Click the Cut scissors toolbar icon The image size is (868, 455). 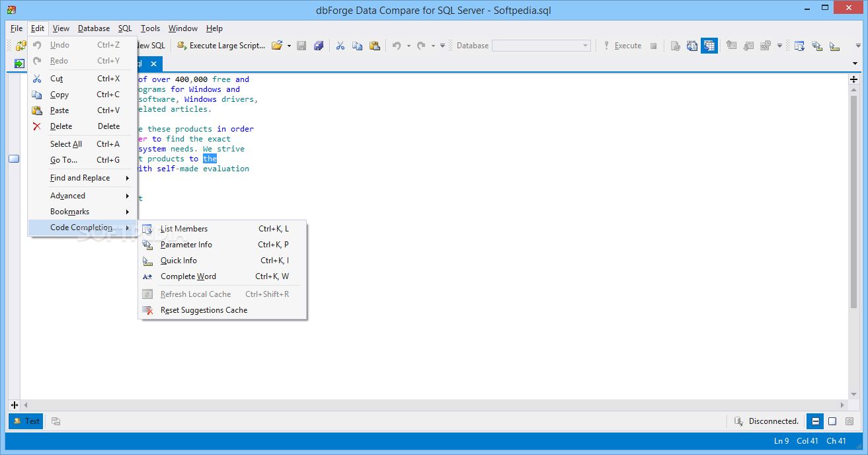(x=340, y=46)
